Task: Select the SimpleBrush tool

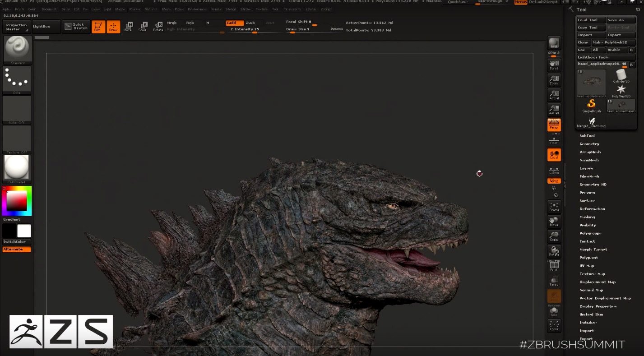Action: (591, 106)
